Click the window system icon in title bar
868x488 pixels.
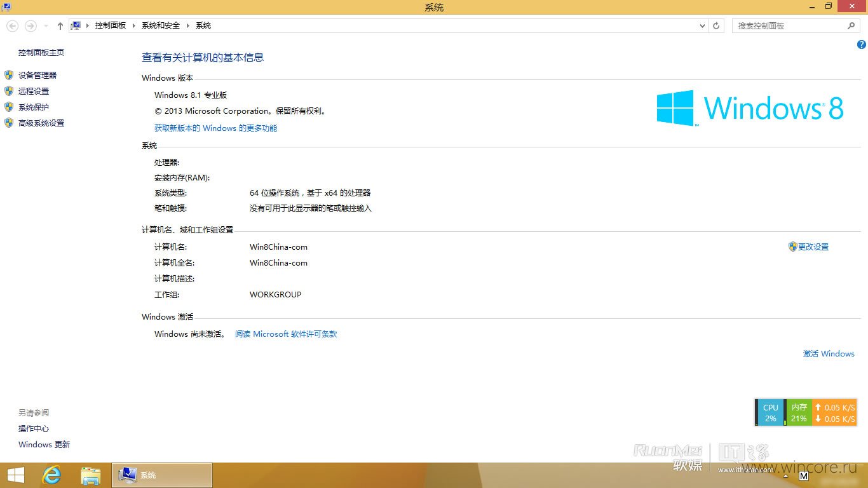click(x=6, y=6)
